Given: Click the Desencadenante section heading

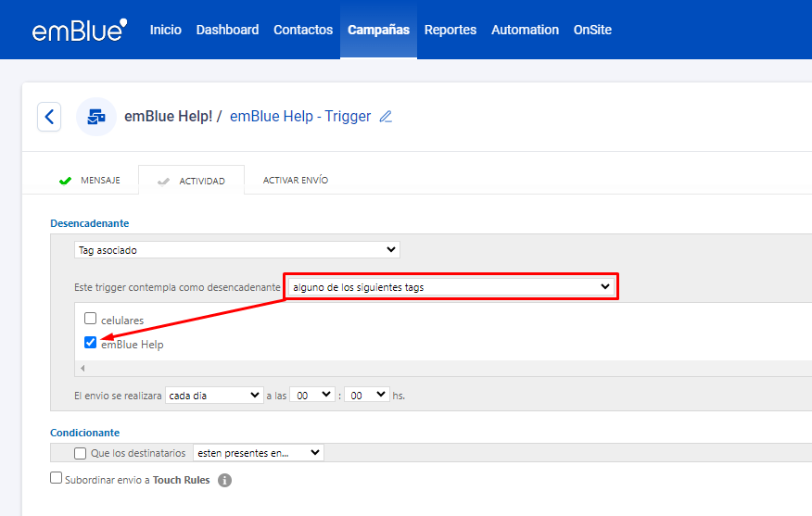Looking at the screenshot, I should 90,223.
